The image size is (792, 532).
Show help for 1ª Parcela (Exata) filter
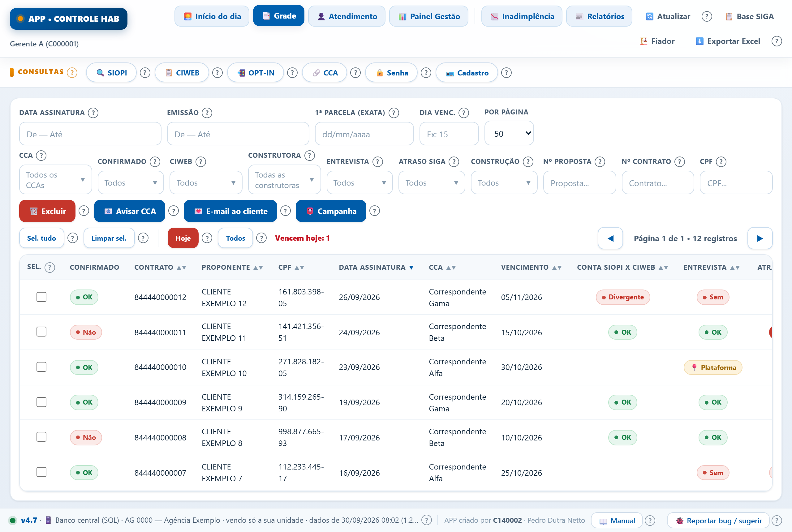click(x=394, y=113)
